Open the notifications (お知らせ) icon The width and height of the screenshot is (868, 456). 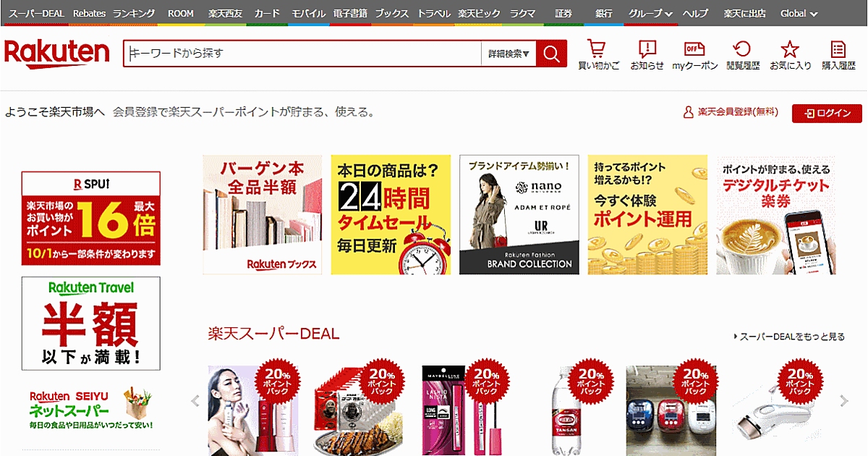647,54
